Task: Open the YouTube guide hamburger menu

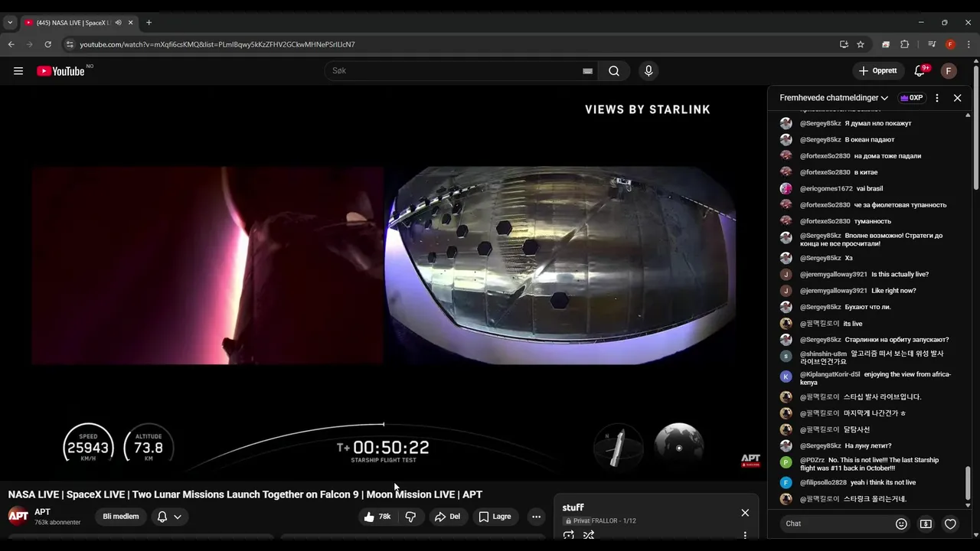Action: click(x=18, y=71)
